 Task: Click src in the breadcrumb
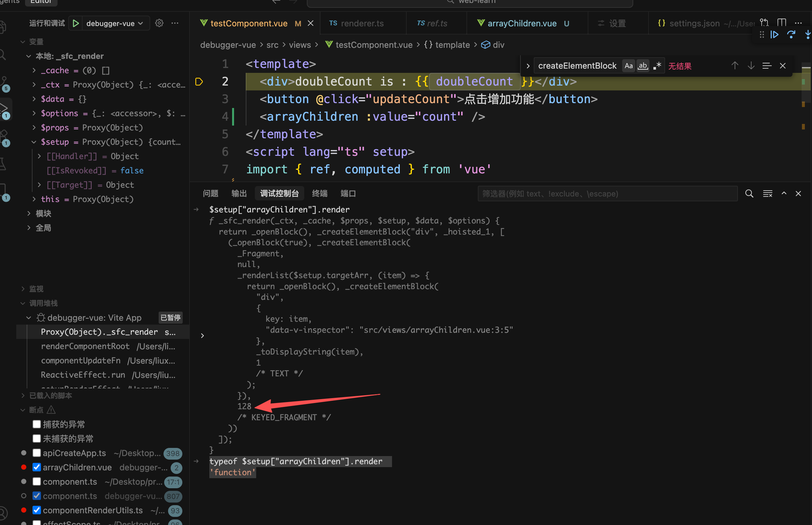pyautogui.click(x=272, y=45)
